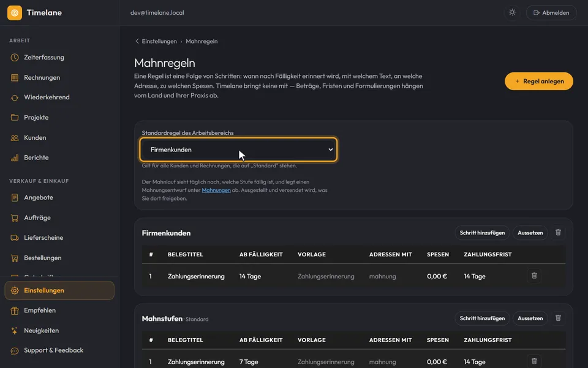Suspend Firmenkunden rule with Aussetzen
Viewport: 588px width, 368px height.
[x=530, y=233]
